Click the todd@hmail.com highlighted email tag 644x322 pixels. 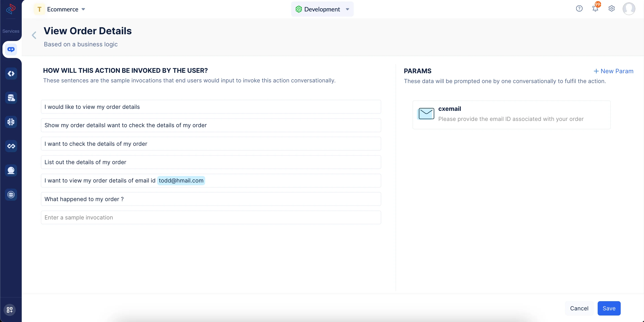point(181,180)
